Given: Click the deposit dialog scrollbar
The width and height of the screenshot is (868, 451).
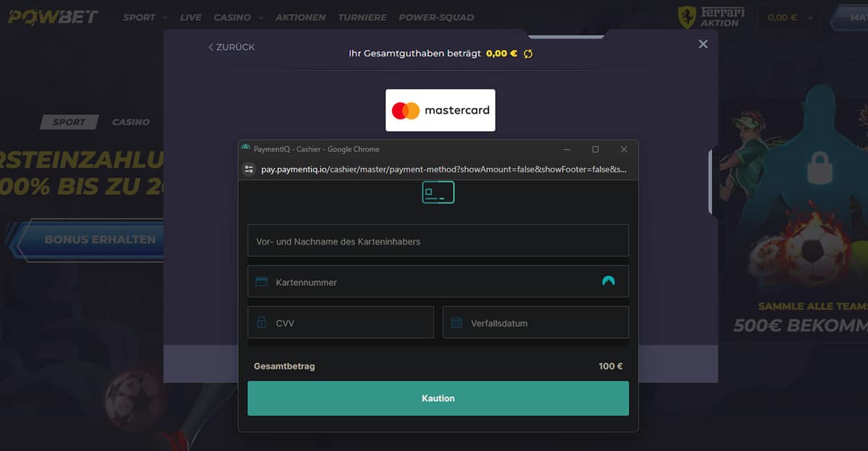Looking at the screenshot, I should pyautogui.click(x=710, y=182).
